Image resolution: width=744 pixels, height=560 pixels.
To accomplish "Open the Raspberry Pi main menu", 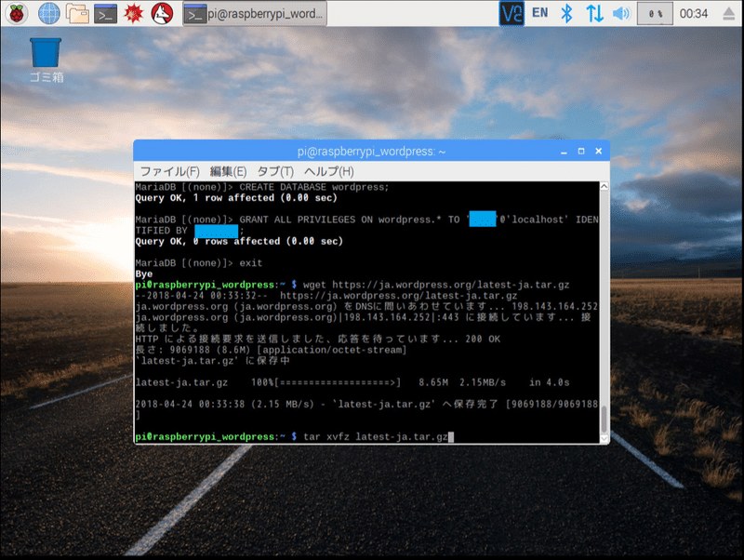I will (17, 14).
